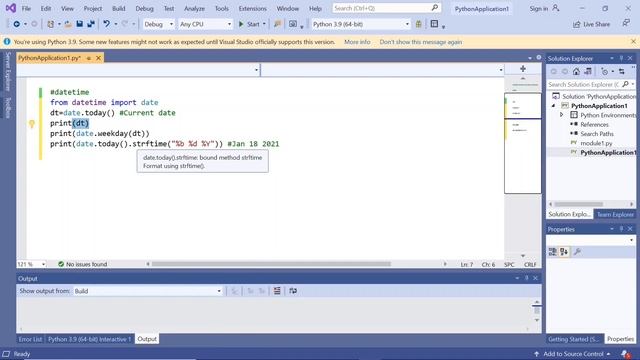Close the PythonApplication1.py editor tab
The height and width of the screenshot is (360, 640).
pos(98,58)
